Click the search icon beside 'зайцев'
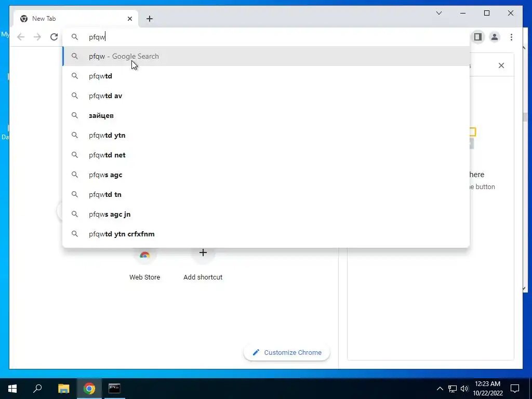Image resolution: width=532 pixels, height=399 pixels. (x=75, y=115)
